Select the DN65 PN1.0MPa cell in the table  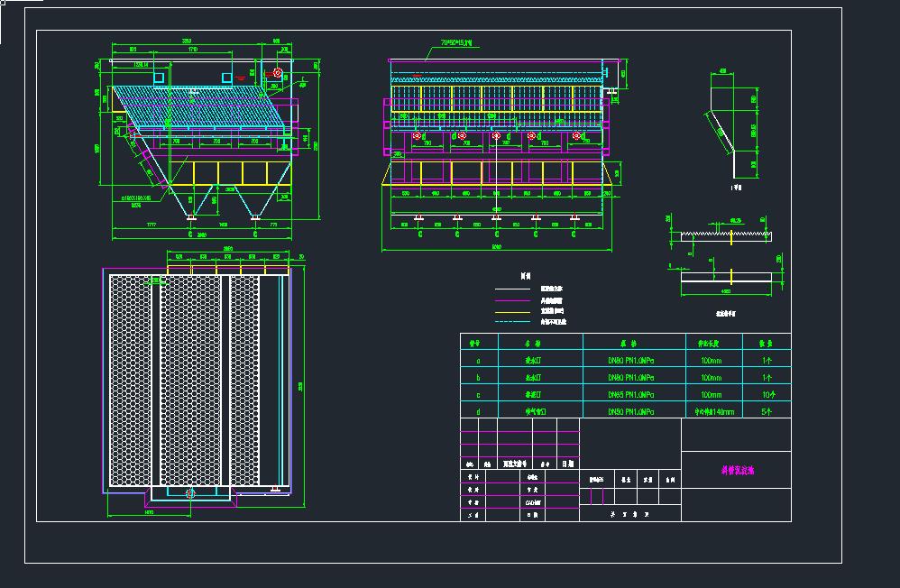pos(631,395)
